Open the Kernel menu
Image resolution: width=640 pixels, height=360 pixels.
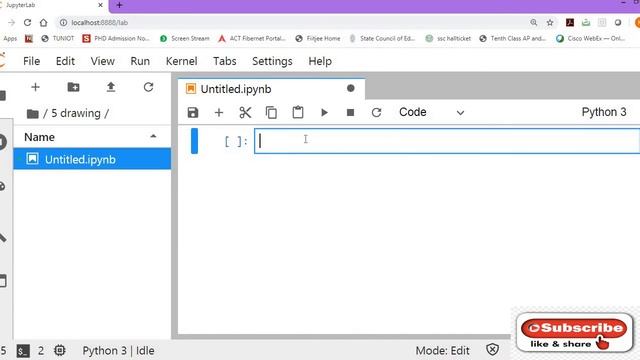181,61
